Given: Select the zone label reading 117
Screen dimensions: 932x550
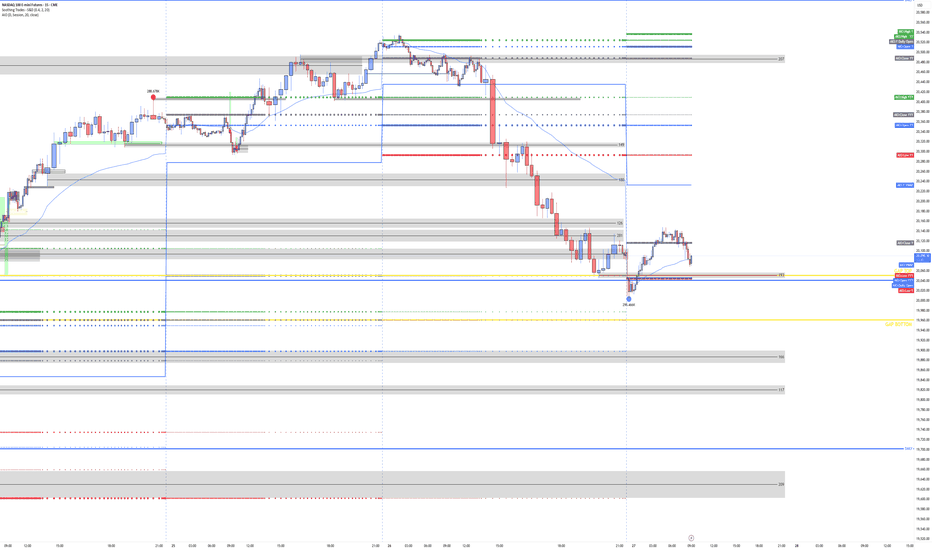Looking at the screenshot, I should tap(781, 390).
